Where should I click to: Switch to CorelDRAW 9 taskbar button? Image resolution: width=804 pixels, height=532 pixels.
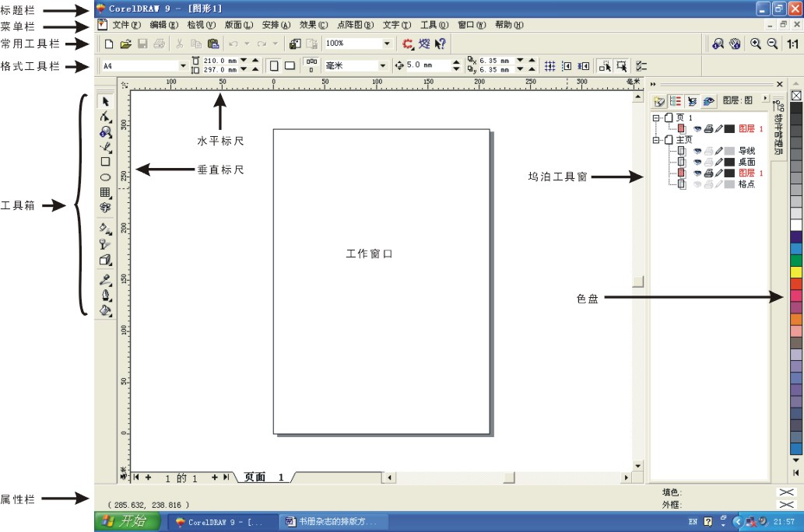coord(223,522)
